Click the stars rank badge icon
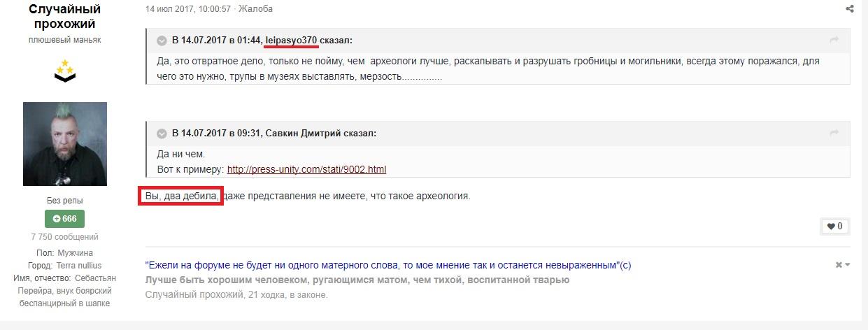 65,70
